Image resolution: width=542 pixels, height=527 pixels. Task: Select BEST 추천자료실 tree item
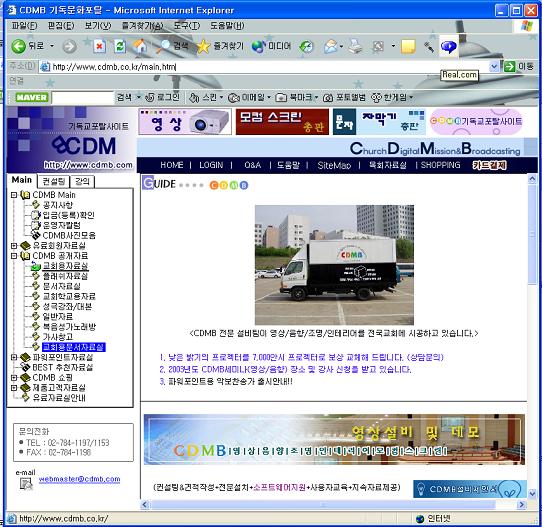pos(63,367)
